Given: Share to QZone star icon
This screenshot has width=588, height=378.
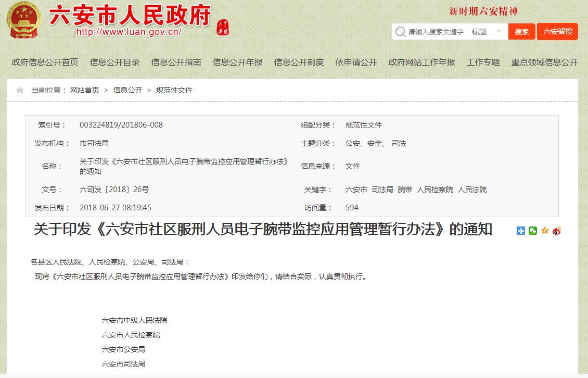Looking at the screenshot, I should click(544, 231).
